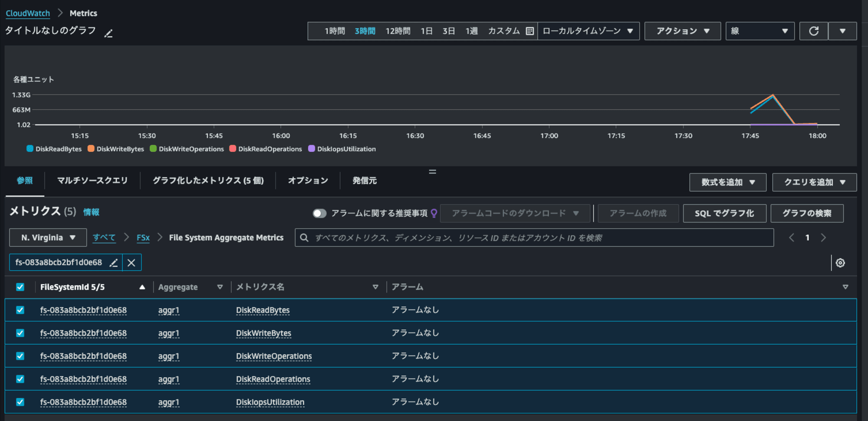Click the FSx breadcrumb link
The height and width of the screenshot is (421, 868).
coord(143,238)
